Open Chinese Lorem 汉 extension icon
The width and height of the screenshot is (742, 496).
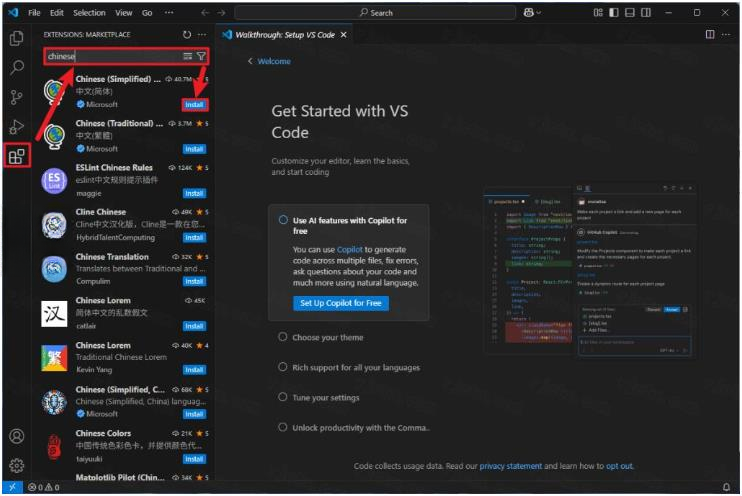click(54, 313)
